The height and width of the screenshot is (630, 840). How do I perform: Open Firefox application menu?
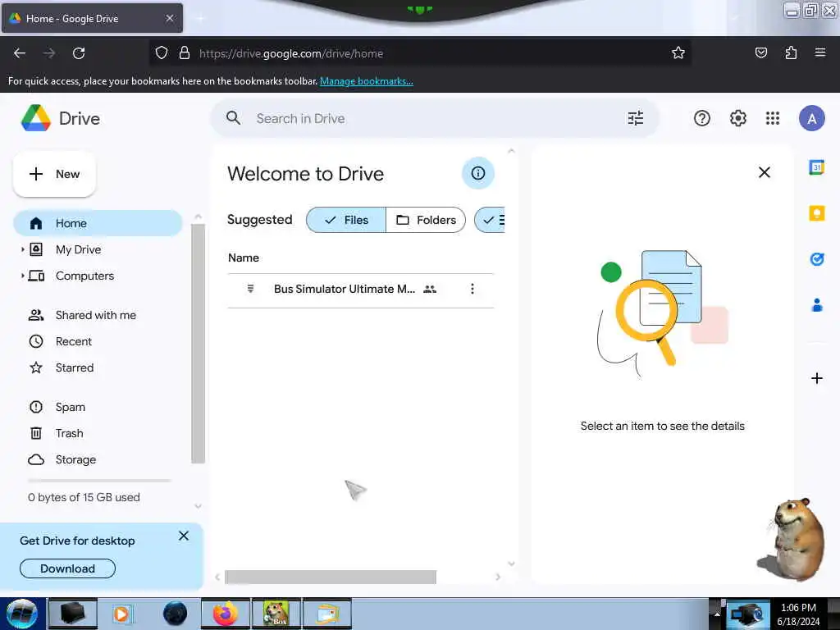pyautogui.click(x=820, y=52)
